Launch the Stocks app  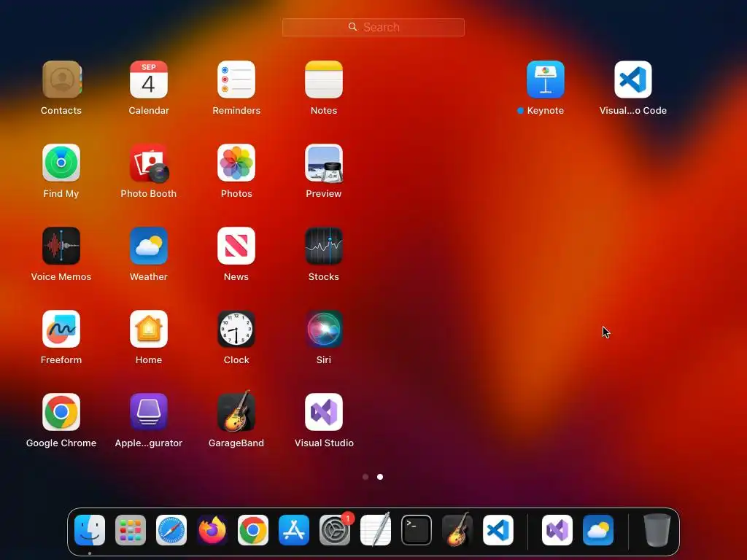[324, 246]
